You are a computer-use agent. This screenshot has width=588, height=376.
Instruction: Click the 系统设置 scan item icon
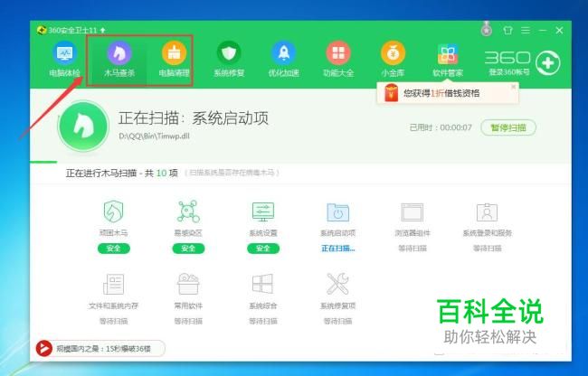click(x=263, y=211)
